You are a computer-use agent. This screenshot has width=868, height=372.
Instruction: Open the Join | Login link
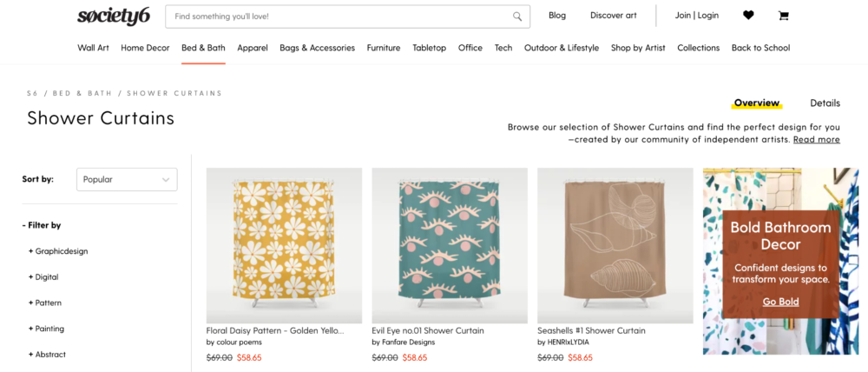pyautogui.click(x=697, y=16)
